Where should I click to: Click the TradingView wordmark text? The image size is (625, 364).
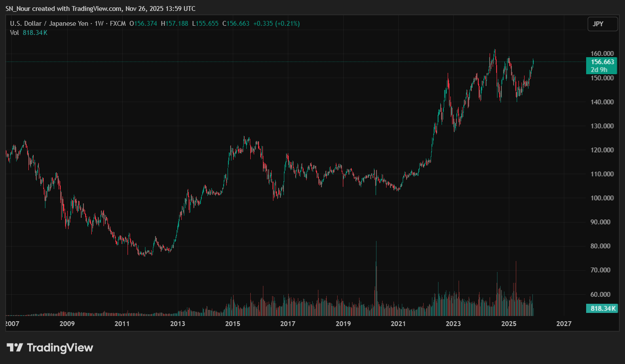click(x=60, y=348)
